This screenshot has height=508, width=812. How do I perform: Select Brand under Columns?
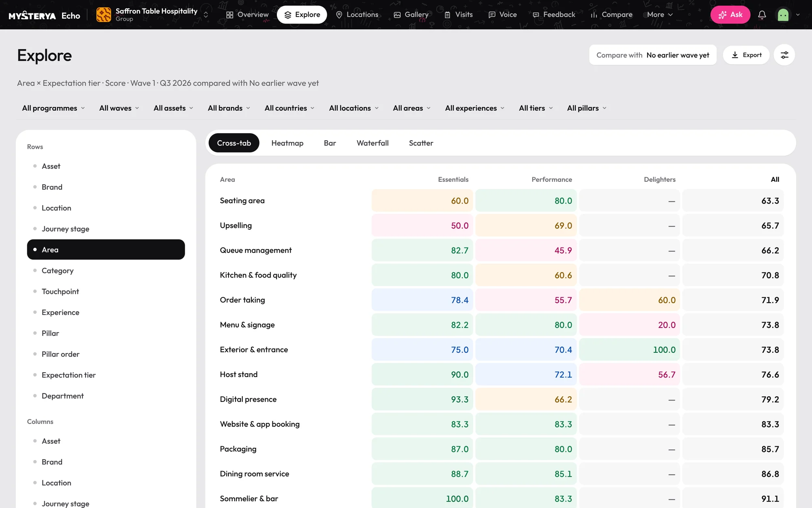tap(106, 462)
